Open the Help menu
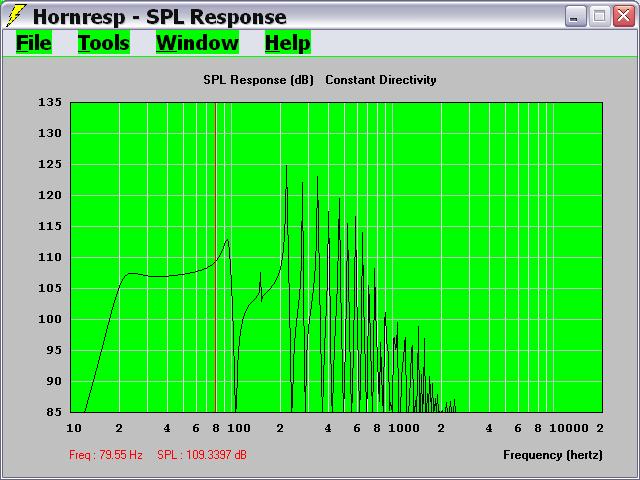640x480 pixels. point(288,42)
